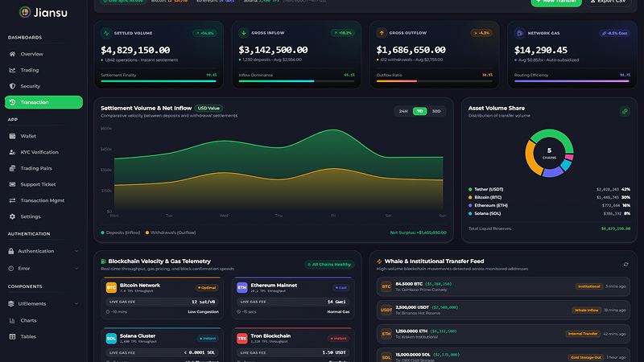This screenshot has width=644, height=362.
Task: Click the Optimal badge on Bitcoin Network
Action: click(207, 288)
